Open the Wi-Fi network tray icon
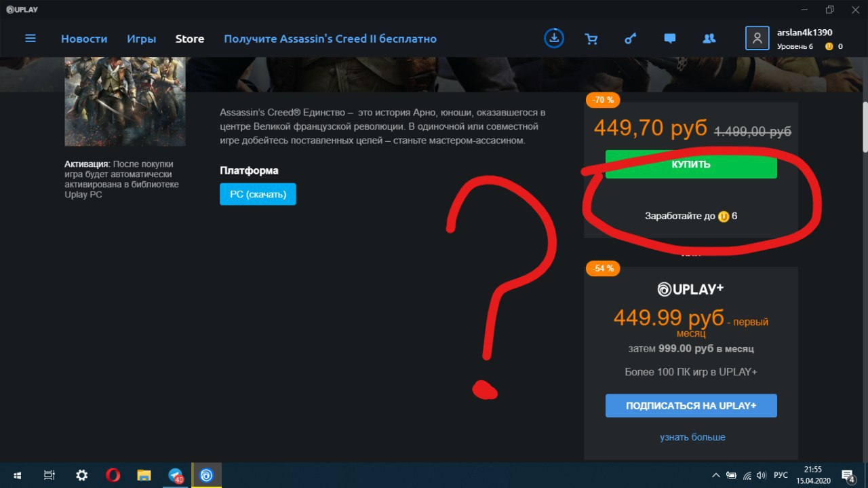The height and width of the screenshot is (488, 868). pos(747,475)
